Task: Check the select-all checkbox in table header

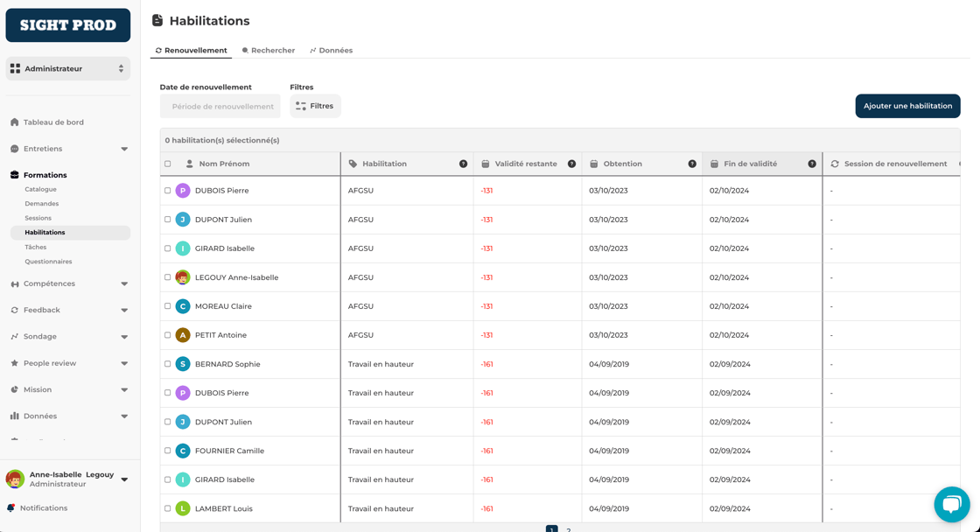Action: pos(168,164)
